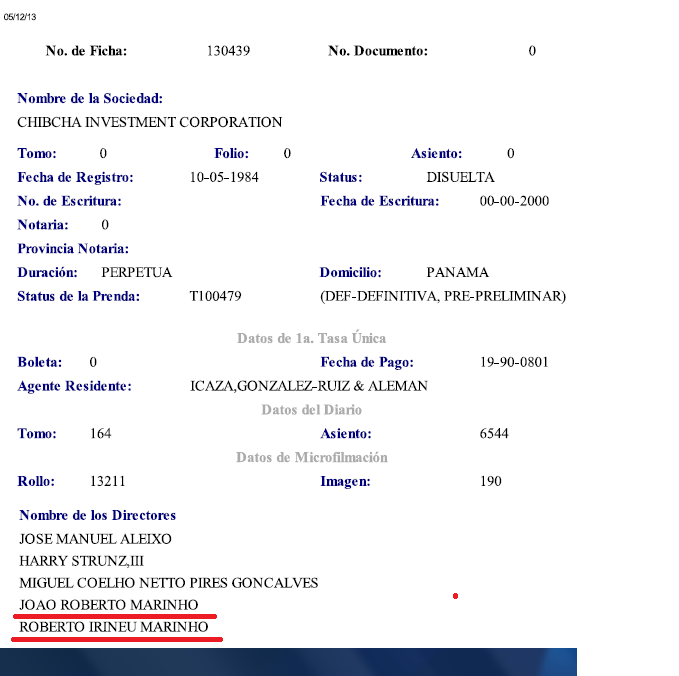The width and height of the screenshot is (679, 676).
Task: Click the Duración label
Action: (x=48, y=272)
